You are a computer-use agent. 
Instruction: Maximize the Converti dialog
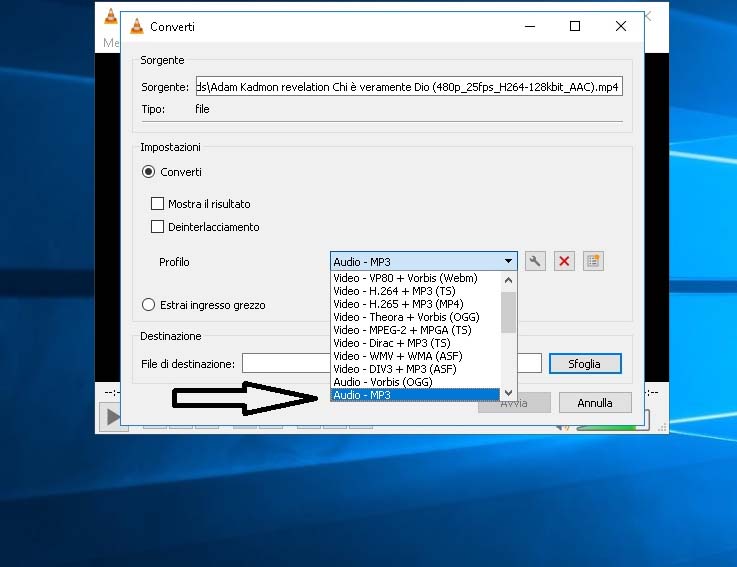pyautogui.click(x=575, y=26)
